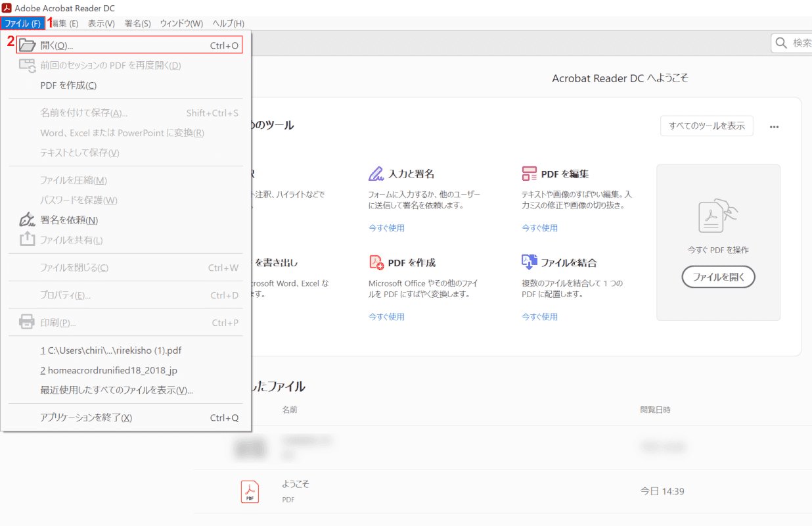Click the すべてのツールを表示 button

tap(707, 126)
